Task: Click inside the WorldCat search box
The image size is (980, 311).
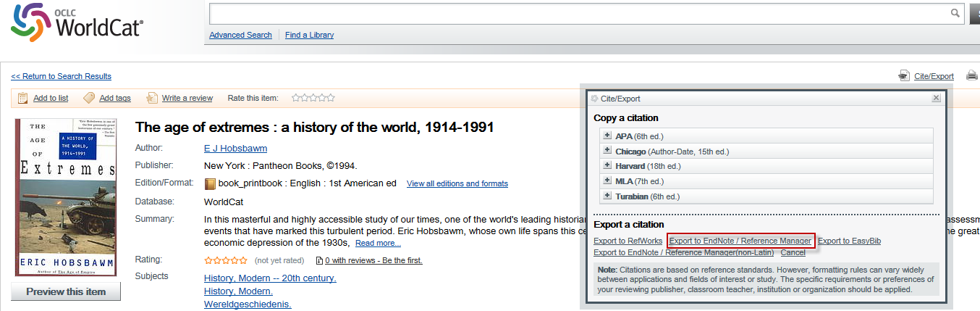Action: pos(579,13)
